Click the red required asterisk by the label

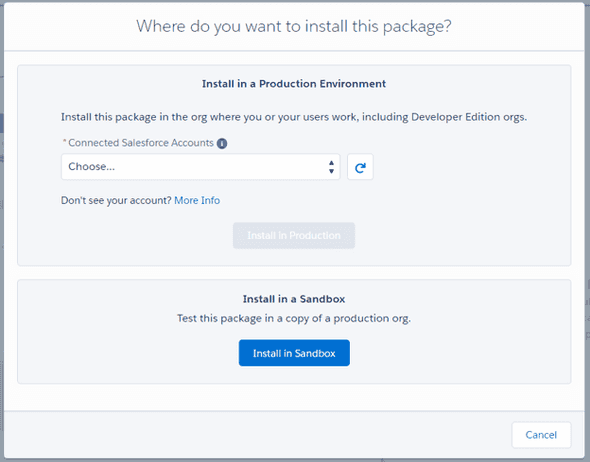[64, 141]
